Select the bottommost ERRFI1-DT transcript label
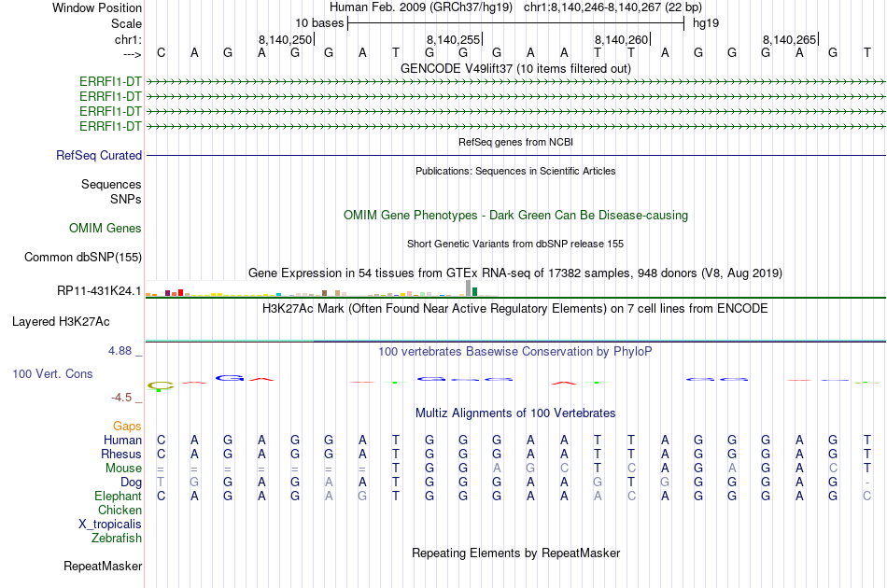The height and width of the screenshot is (588, 887). (110, 126)
